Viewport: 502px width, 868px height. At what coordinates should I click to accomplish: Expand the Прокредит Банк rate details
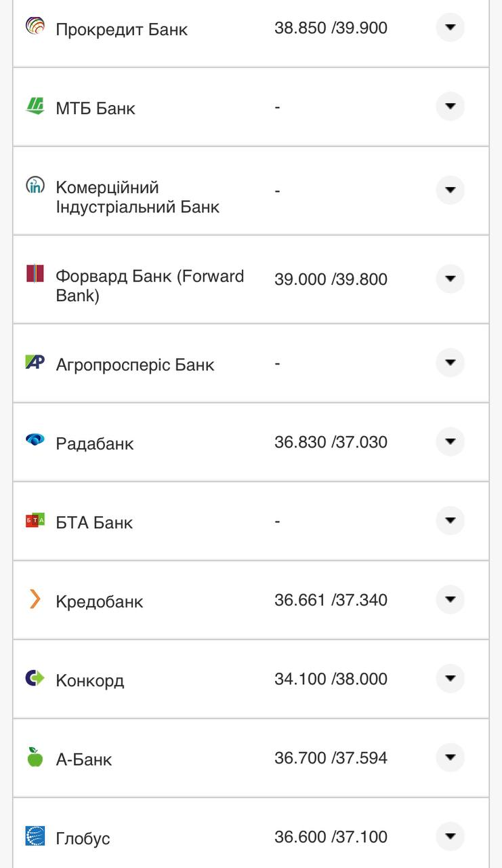[x=450, y=28]
